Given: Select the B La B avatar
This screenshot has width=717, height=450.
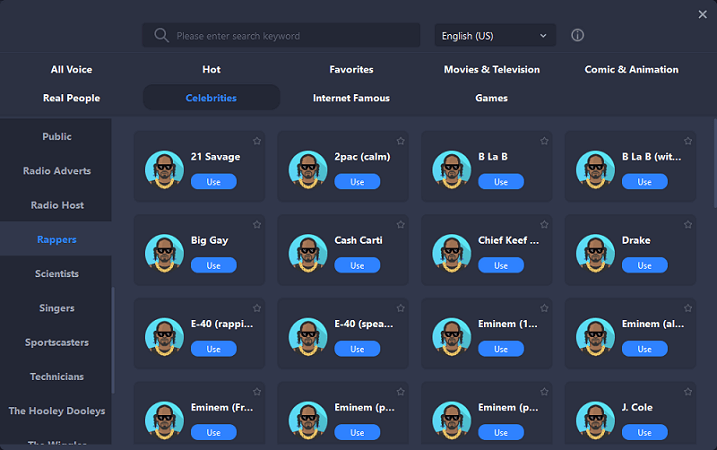Looking at the screenshot, I should pyautogui.click(x=452, y=170).
